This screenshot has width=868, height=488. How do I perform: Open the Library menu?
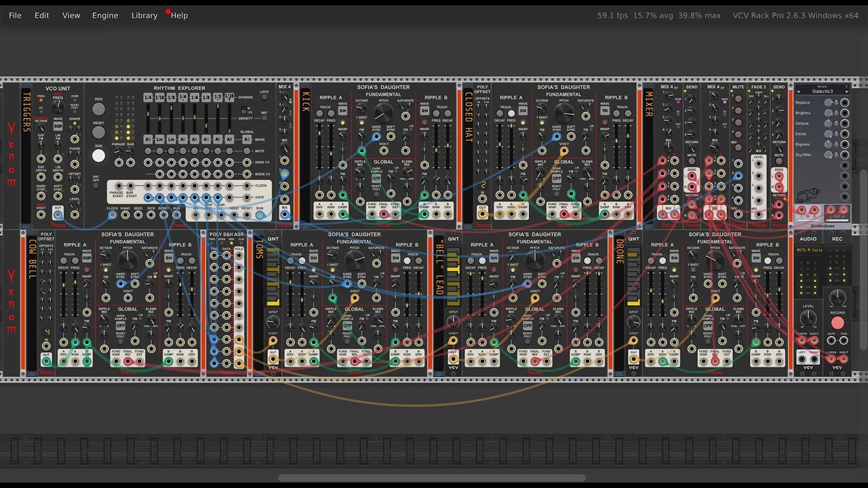pos(144,15)
